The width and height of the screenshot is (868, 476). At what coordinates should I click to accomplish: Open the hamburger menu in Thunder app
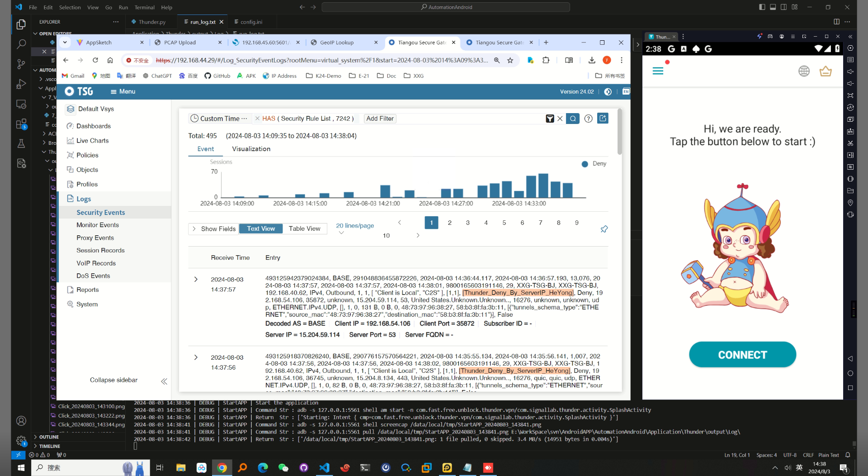658,71
